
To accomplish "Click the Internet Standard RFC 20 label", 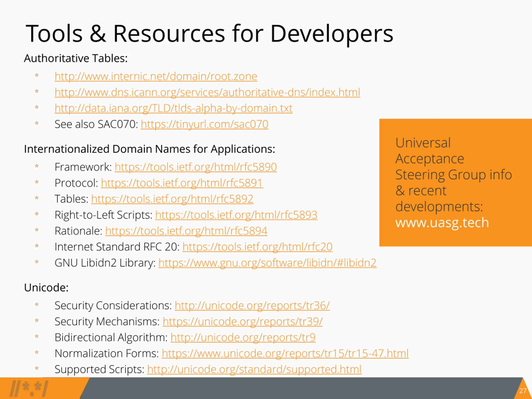I will (x=117, y=247).
